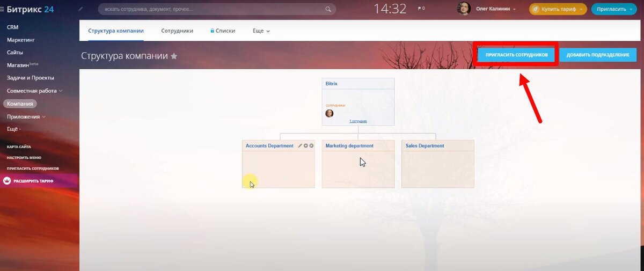Open the Еще tab dropdown
Image resolution: width=644 pixels, height=271 pixels.
261,31
